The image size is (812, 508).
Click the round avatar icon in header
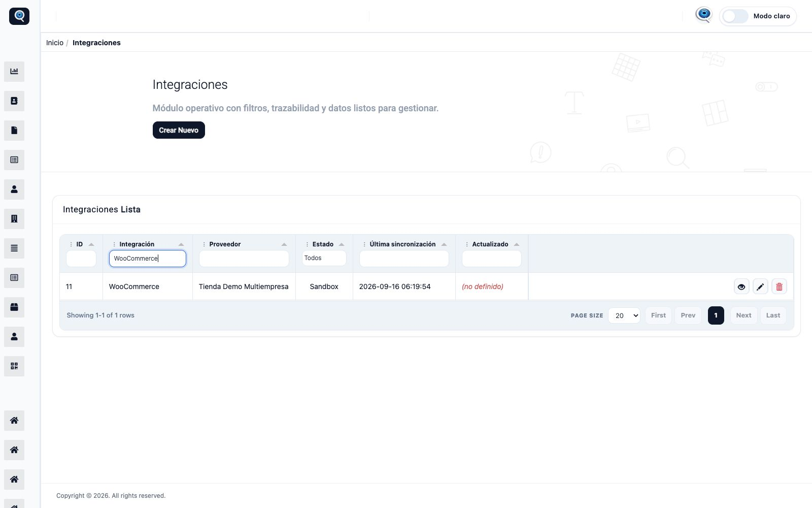704,15
